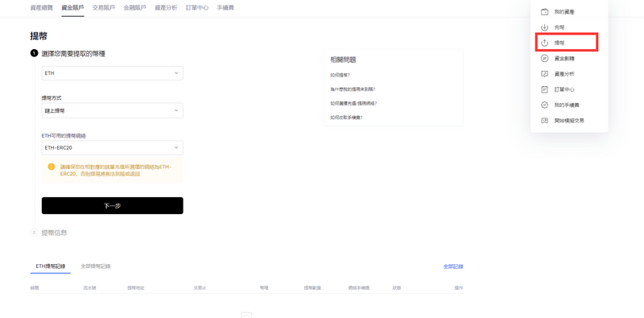Go to the 金融賬戶 tab

click(x=134, y=7)
